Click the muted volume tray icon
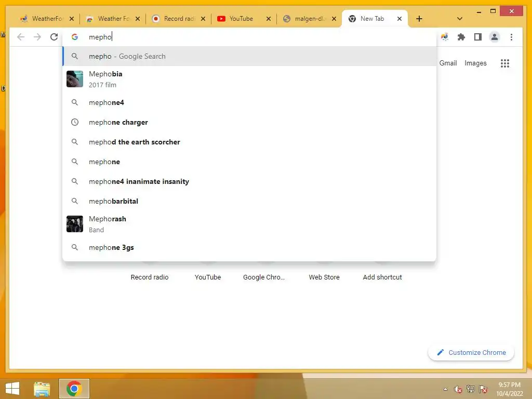This screenshot has height=399, width=532. [458, 389]
